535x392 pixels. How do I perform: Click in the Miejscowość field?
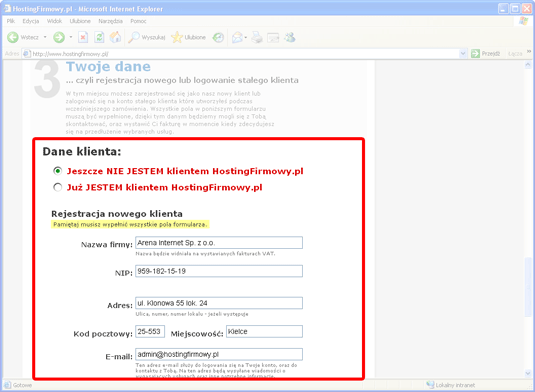(264, 331)
